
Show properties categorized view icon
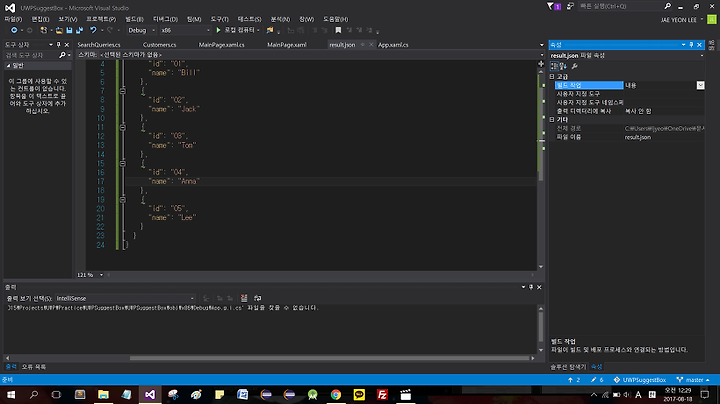(x=554, y=66)
